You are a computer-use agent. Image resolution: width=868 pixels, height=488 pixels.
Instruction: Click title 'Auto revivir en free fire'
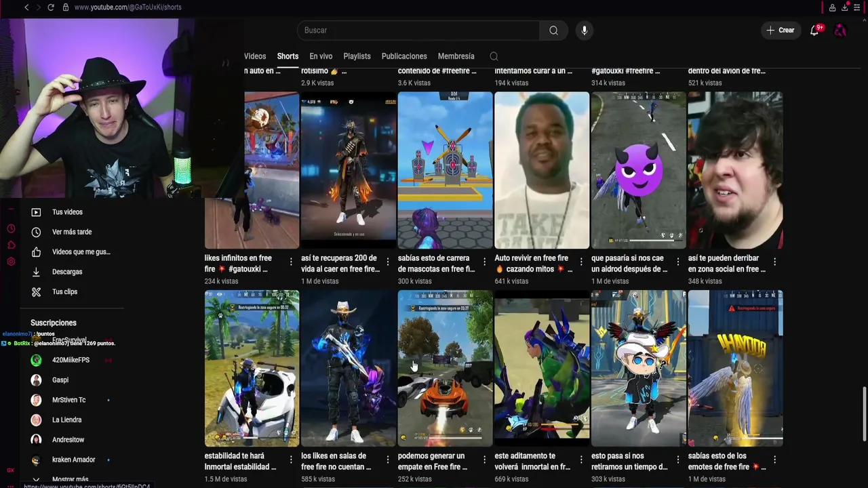[533, 264]
